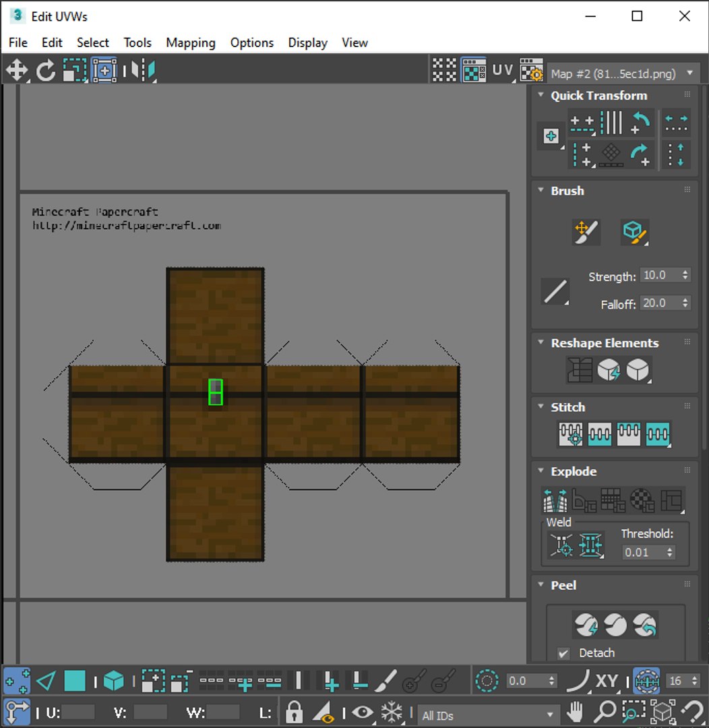
Task: Adjust the Threshold spinner arrows
Action: tap(669, 552)
